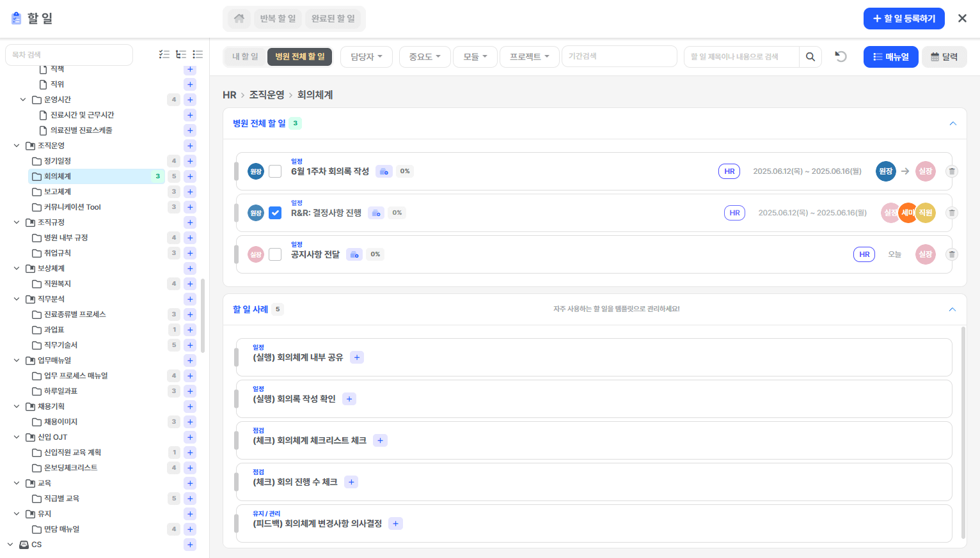Click the 할 일 등록하기 button
Image resolution: width=980 pixels, height=558 pixels.
(x=904, y=19)
